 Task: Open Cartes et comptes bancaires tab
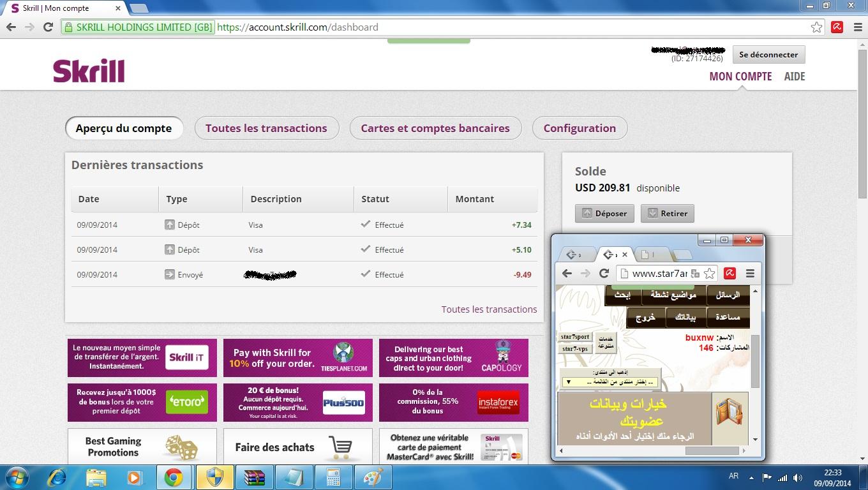click(435, 128)
